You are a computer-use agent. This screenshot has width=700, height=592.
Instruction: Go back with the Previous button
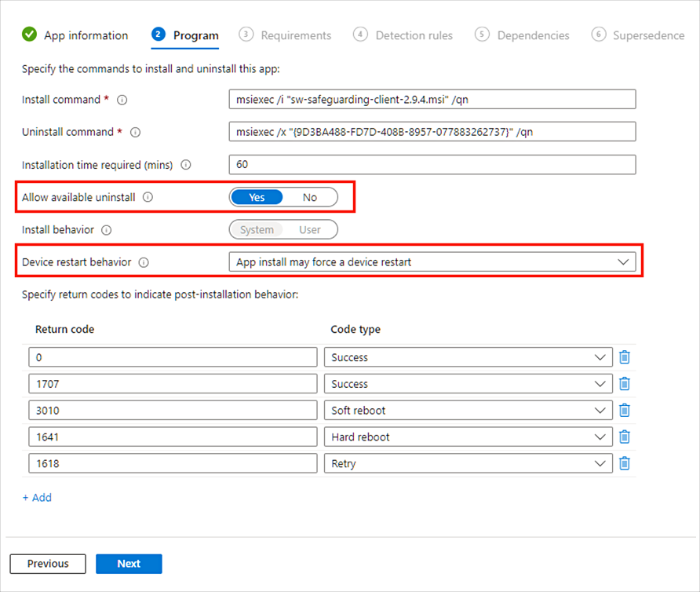[48, 564]
